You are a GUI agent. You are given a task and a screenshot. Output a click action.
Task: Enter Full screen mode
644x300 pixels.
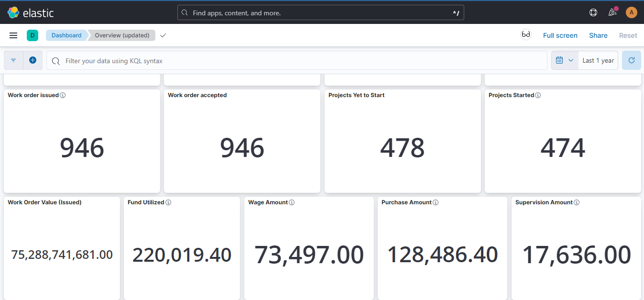pos(560,35)
